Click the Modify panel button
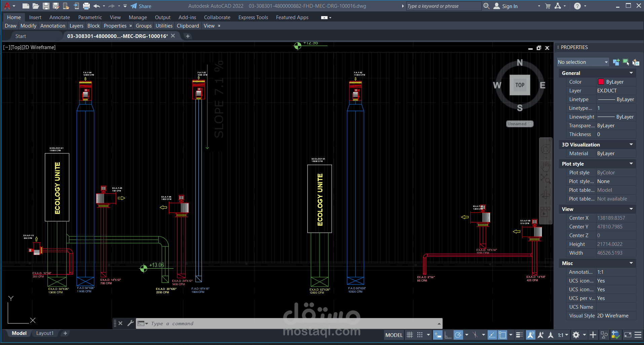Viewport: 644px width, 345px height. pos(28,26)
